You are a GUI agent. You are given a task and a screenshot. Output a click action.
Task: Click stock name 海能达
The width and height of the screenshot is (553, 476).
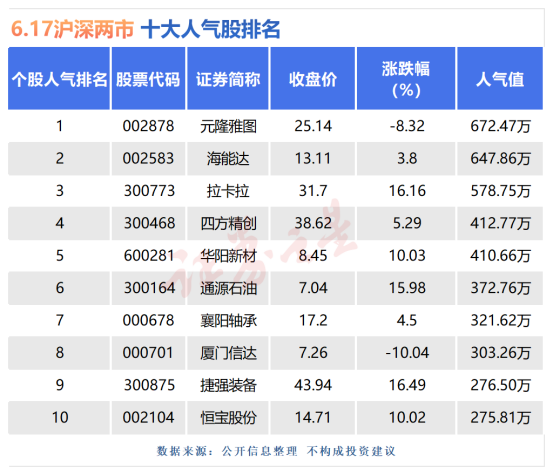pyautogui.click(x=228, y=159)
